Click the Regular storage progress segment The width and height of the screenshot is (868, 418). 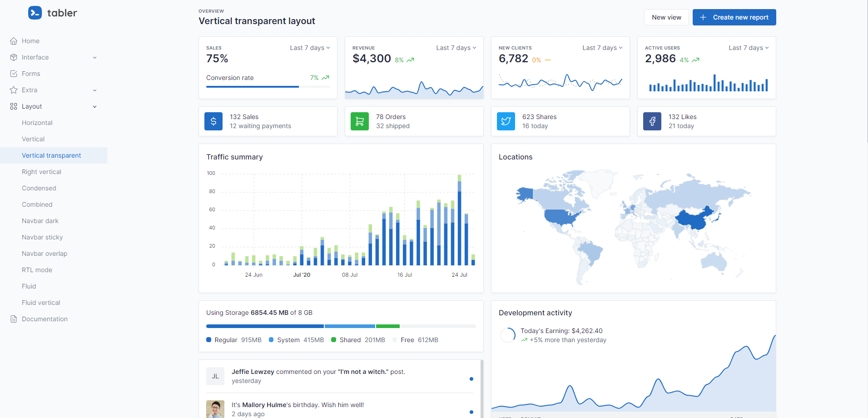[x=265, y=326]
